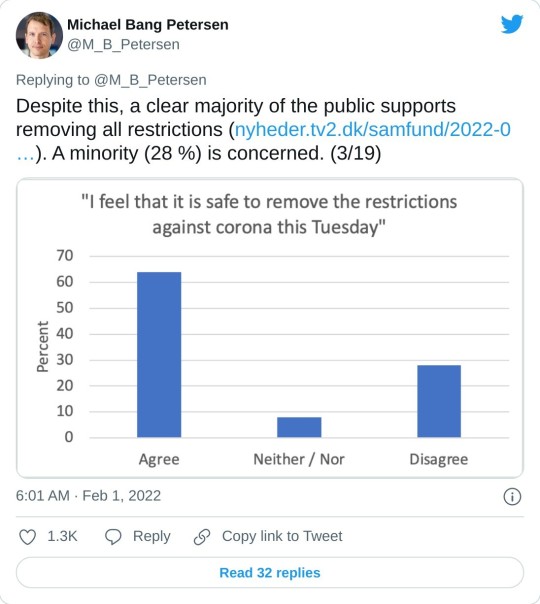Open the 6:01 AM Feb 1, 2022 timestamp
540x604 pixels.
point(88,496)
